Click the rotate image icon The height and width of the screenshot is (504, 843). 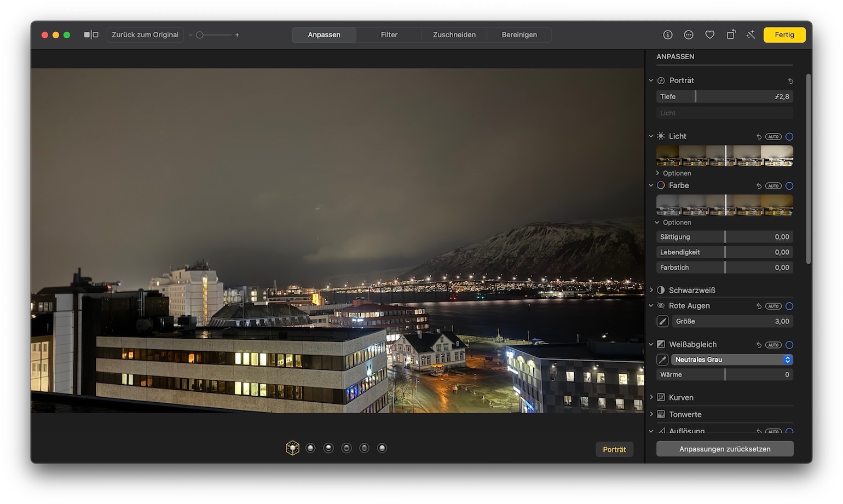tap(731, 35)
